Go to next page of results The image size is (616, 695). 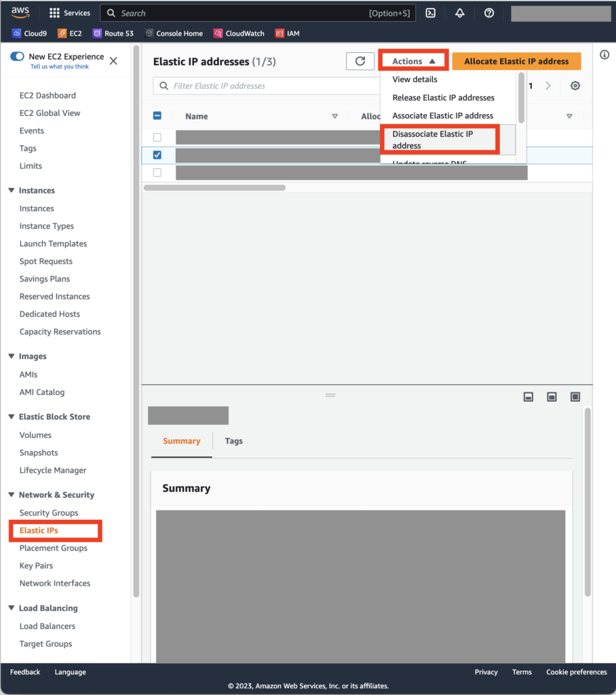click(548, 86)
